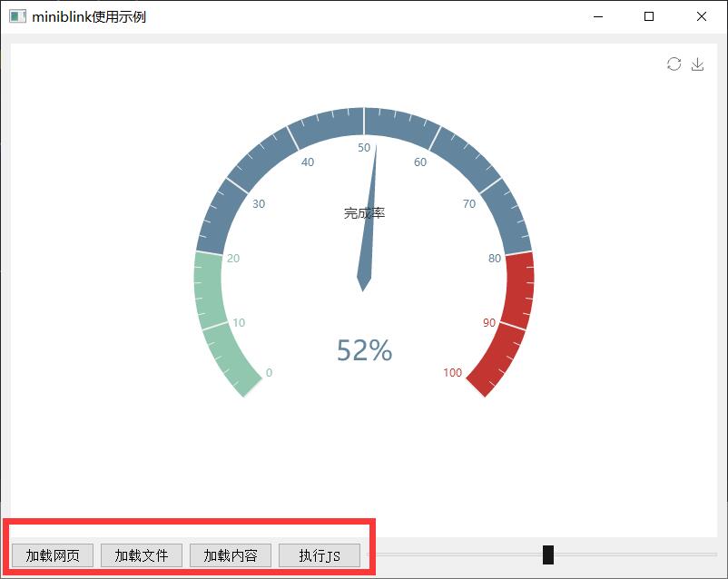
Task: Click the miniblink app icon in title bar
Action: click(17, 16)
